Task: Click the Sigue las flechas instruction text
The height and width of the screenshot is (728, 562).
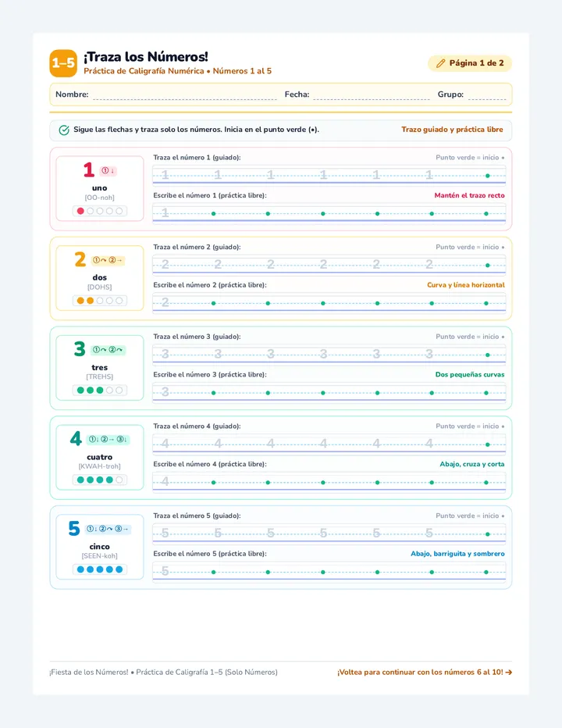Action: coord(196,130)
